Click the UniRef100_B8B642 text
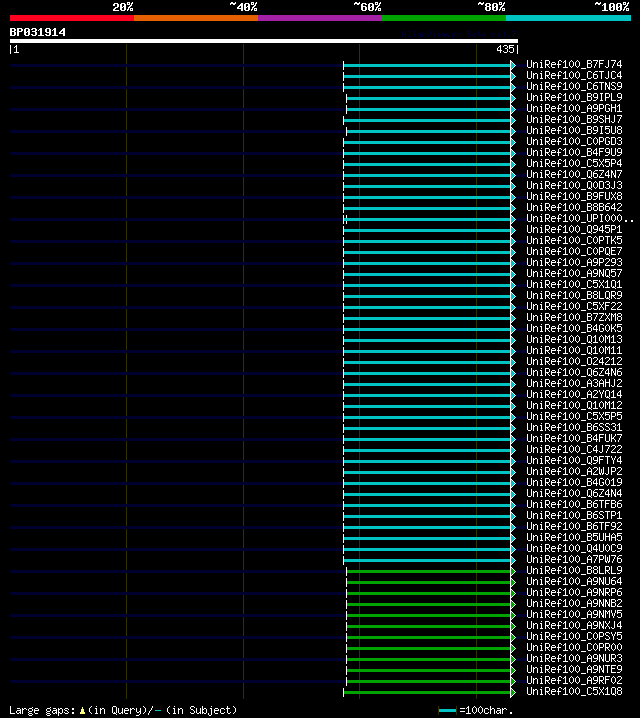The height and width of the screenshot is (718, 640). [x=574, y=207]
